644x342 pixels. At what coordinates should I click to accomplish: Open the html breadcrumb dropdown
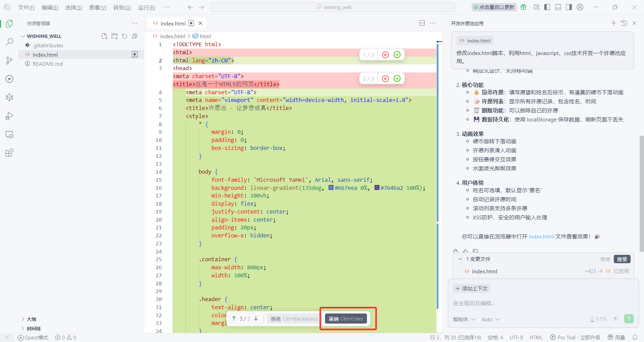(x=202, y=36)
